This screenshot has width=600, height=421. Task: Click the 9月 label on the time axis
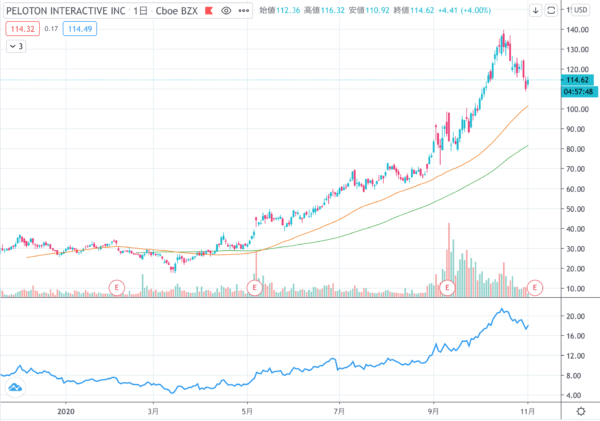(434, 411)
